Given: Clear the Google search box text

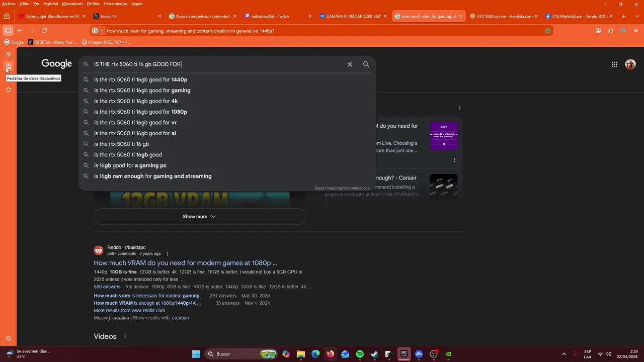Looking at the screenshot, I should (350, 64).
